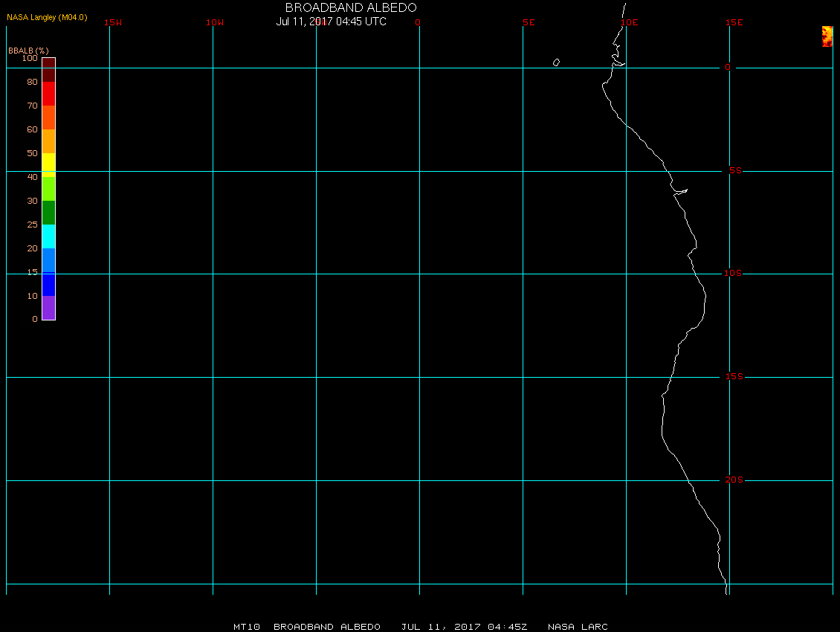The width and height of the screenshot is (840, 632).
Task: Click the '10W' longitude label
Action: tap(215, 22)
